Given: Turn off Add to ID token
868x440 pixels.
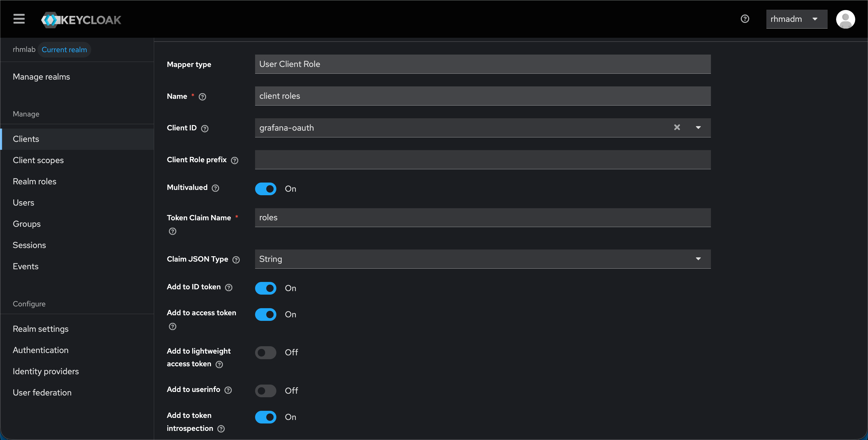Looking at the screenshot, I should (x=265, y=288).
